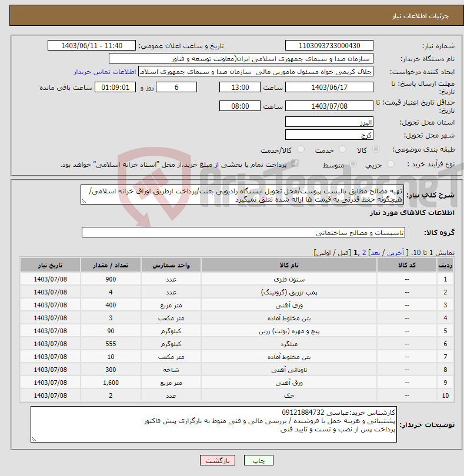Click the delivery province field البرز
The width and height of the screenshot is (464, 476).
tap(329, 122)
